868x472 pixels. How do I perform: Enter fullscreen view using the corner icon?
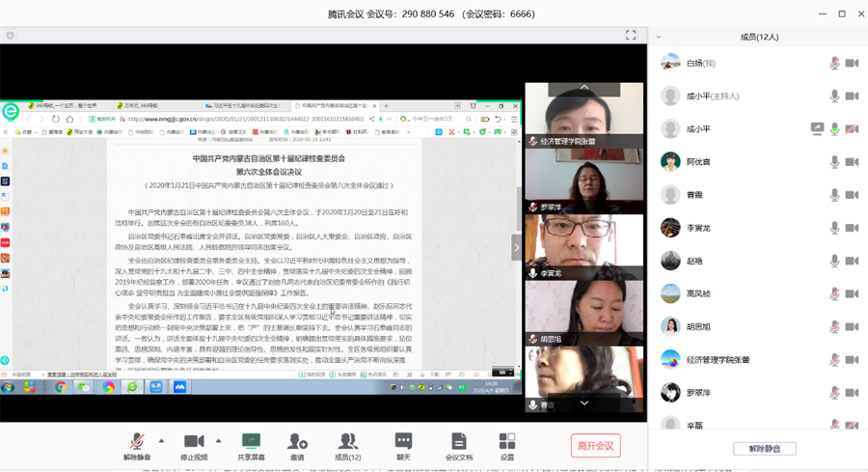pyautogui.click(x=631, y=35)
